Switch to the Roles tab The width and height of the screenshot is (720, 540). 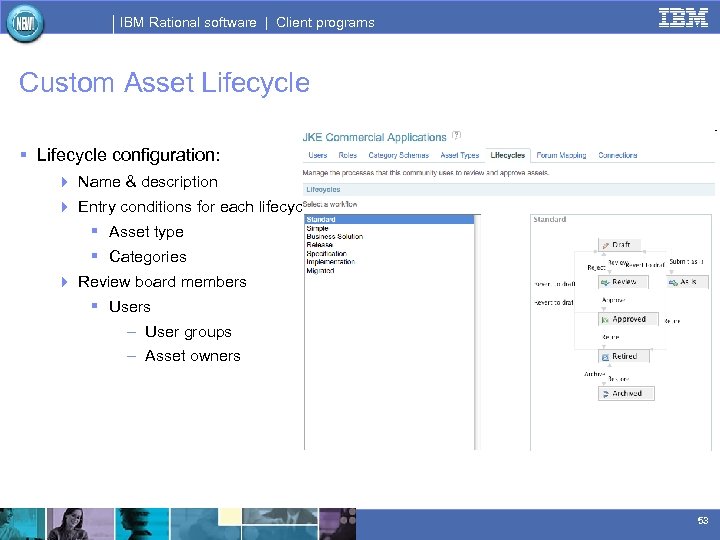point(348,155)
